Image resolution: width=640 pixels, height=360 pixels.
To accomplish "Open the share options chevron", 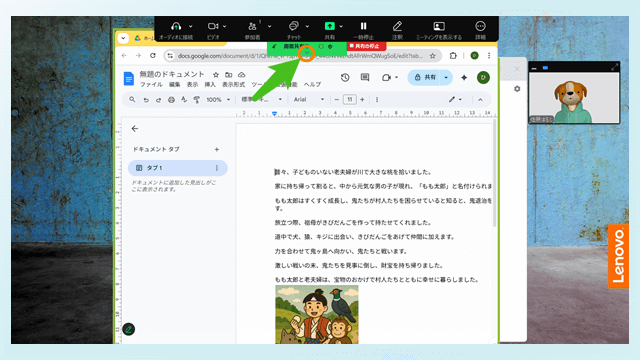I will (341, 27).
